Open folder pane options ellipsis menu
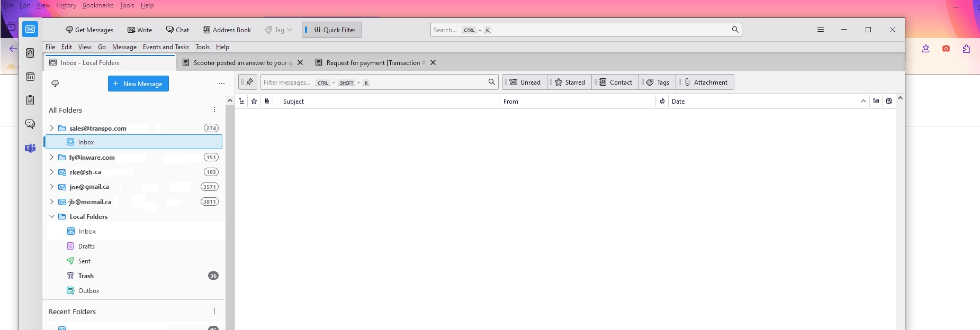This screenshot has height=330, width=980. coord(222,84)
